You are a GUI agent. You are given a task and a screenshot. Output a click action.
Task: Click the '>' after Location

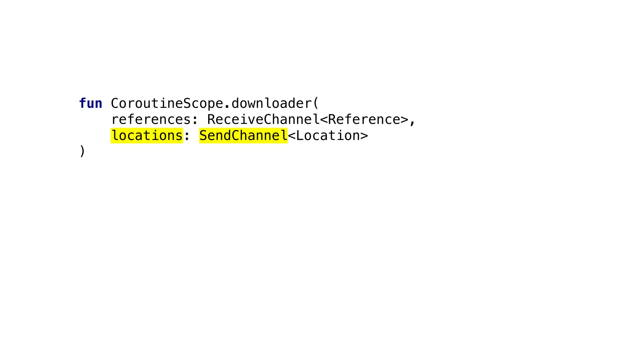[364, 136]
